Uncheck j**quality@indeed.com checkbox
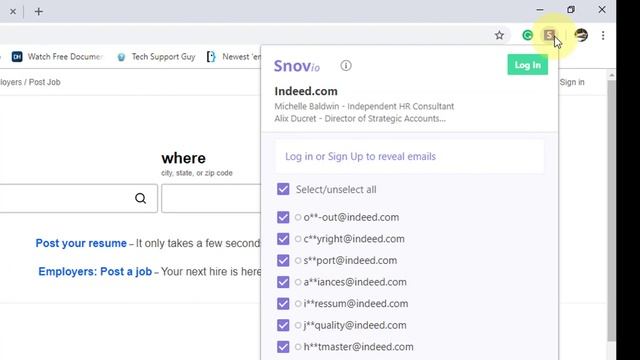Image resolution: width=640 pixels, height=360 pixels. [x=283, y=325]
